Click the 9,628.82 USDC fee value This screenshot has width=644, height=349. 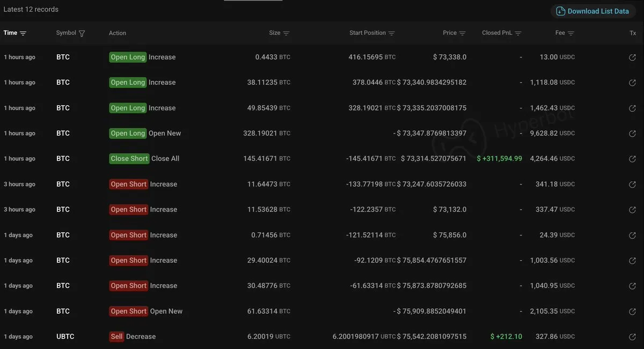(552, 133)
